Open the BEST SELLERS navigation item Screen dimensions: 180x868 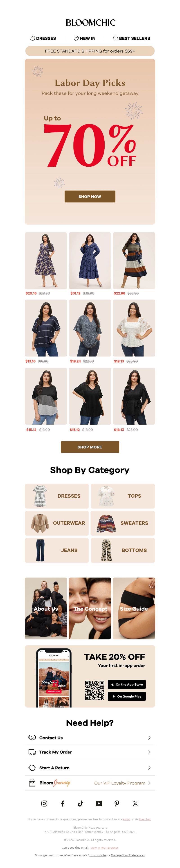coord(132,38)
